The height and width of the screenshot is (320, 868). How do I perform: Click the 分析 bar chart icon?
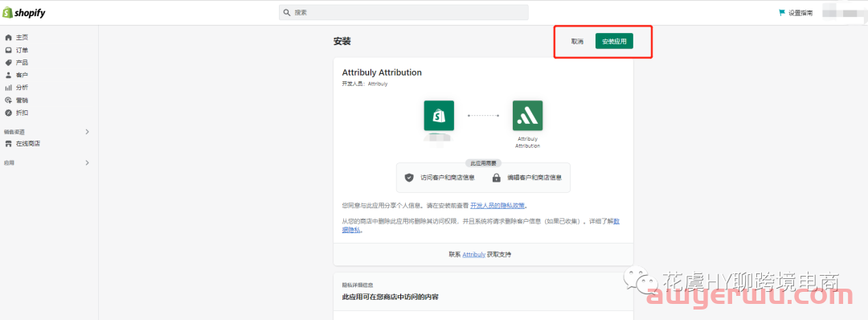(8, 88)
